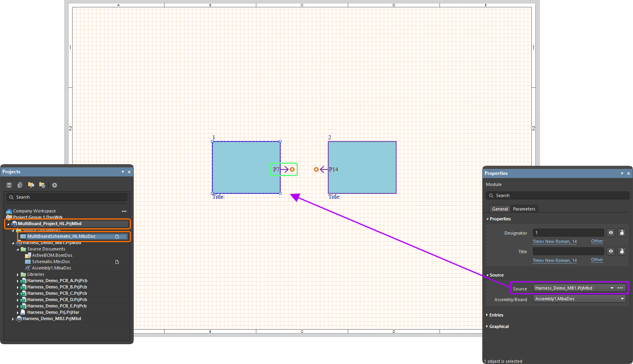Click the Title input field

(569, 251)
